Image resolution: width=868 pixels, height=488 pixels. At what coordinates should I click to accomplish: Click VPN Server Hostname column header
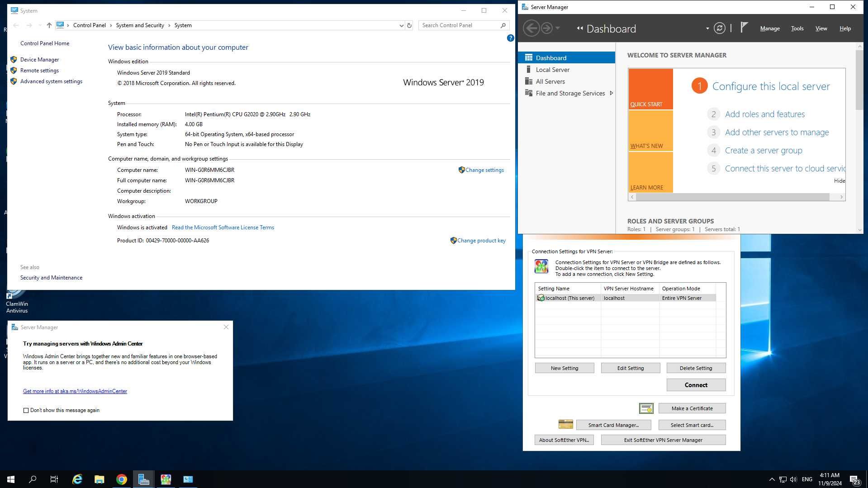[630, 289]
